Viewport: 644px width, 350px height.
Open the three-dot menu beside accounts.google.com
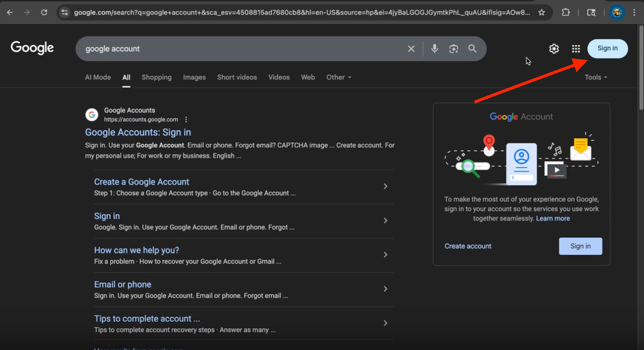[x=186, y=120]
